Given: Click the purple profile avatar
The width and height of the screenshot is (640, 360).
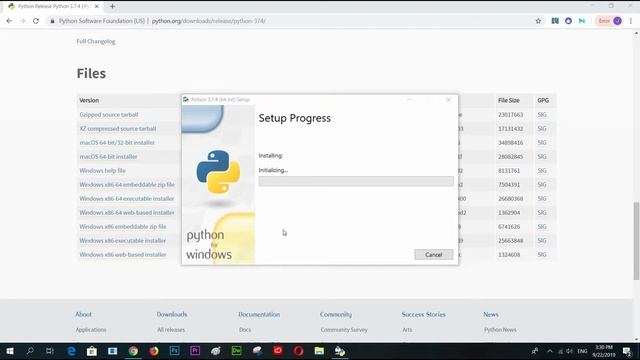Looking at the screenshot, I should (x=617, y=21).
